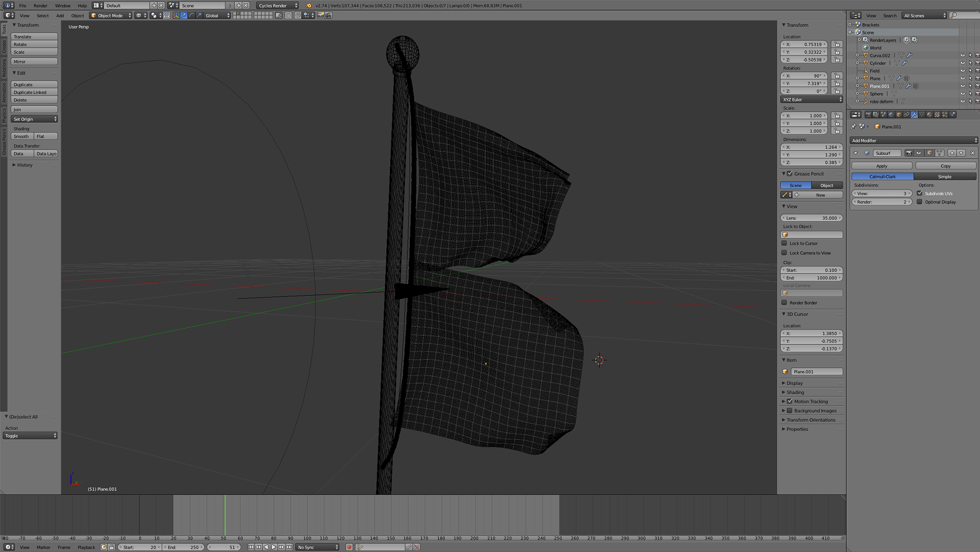Move Subsurf modifier up in stack
The image size is (980, 552).
pos(952,153)
